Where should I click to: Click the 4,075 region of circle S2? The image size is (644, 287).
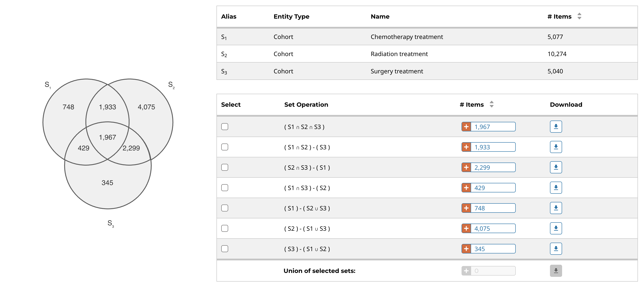pos(146,107)
